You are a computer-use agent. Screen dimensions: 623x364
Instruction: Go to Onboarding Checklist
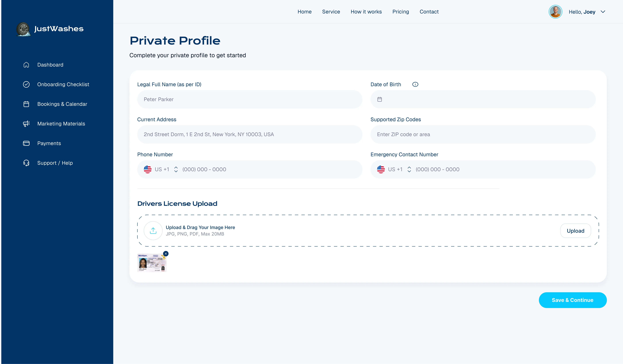point(63,85)
